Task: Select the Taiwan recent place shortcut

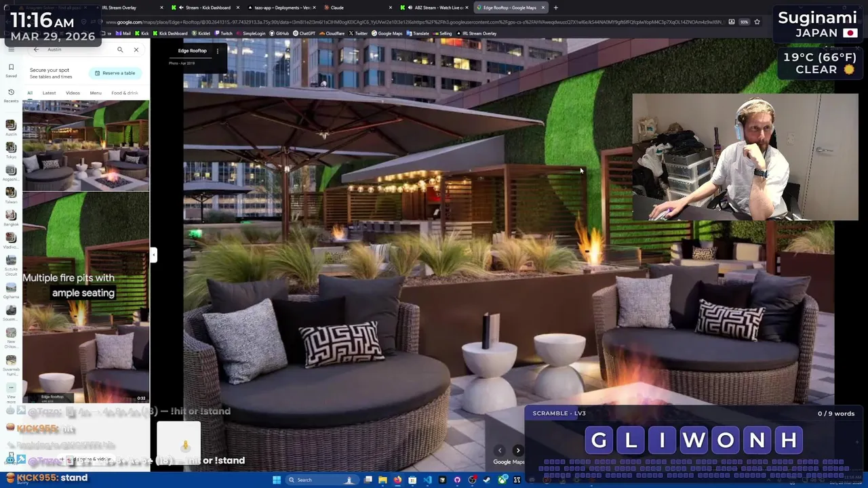Action: point(11,196)
